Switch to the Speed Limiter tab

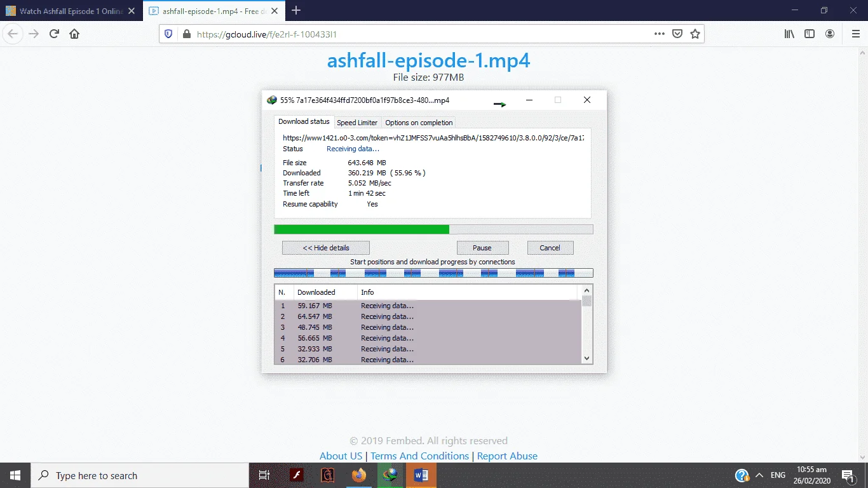point(357,123)
